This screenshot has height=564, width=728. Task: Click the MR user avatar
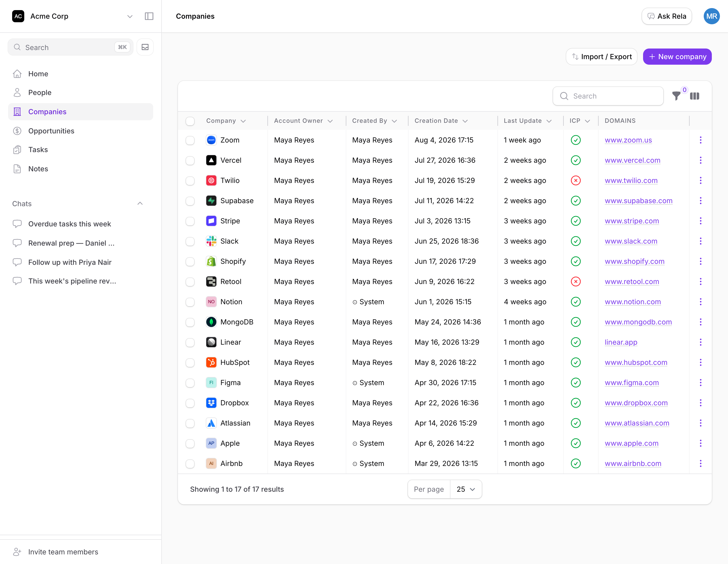[712, 16]
